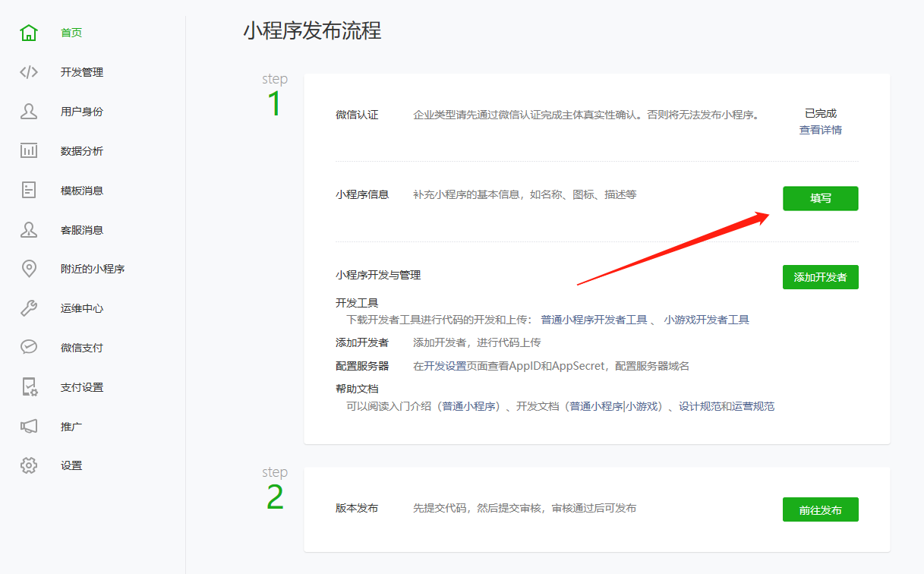Click the 推广 promotion megaphone icon
The height and width of the screenshot is (574, 924).
(29, 426)
